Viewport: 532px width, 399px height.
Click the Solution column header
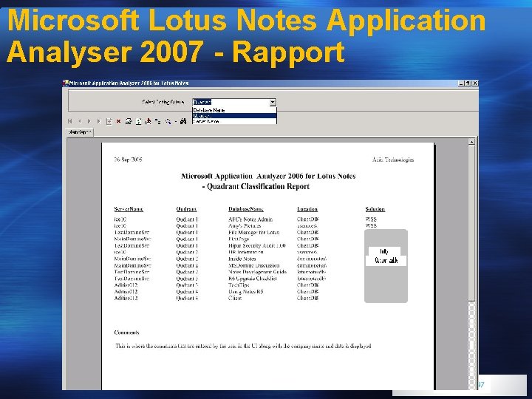pyautogui.click(x=375, y=209)
